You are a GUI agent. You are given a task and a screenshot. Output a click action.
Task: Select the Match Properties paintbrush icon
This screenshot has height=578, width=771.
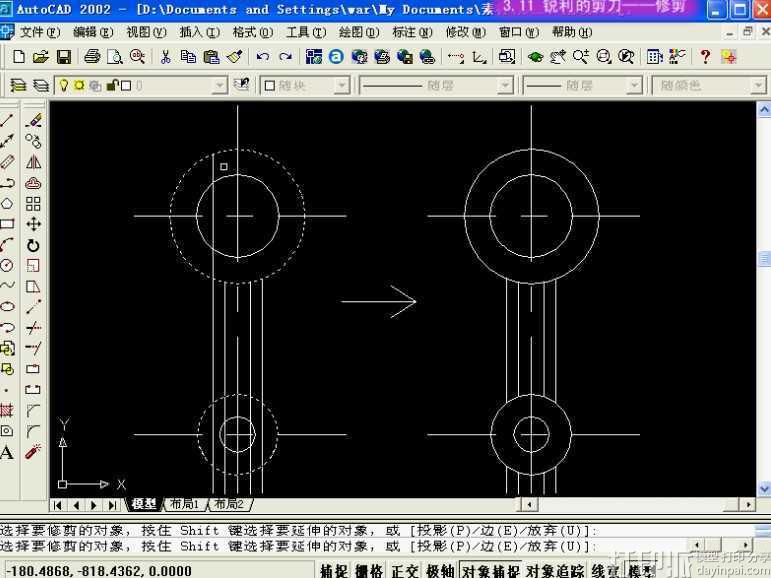(x=235, y=57)
